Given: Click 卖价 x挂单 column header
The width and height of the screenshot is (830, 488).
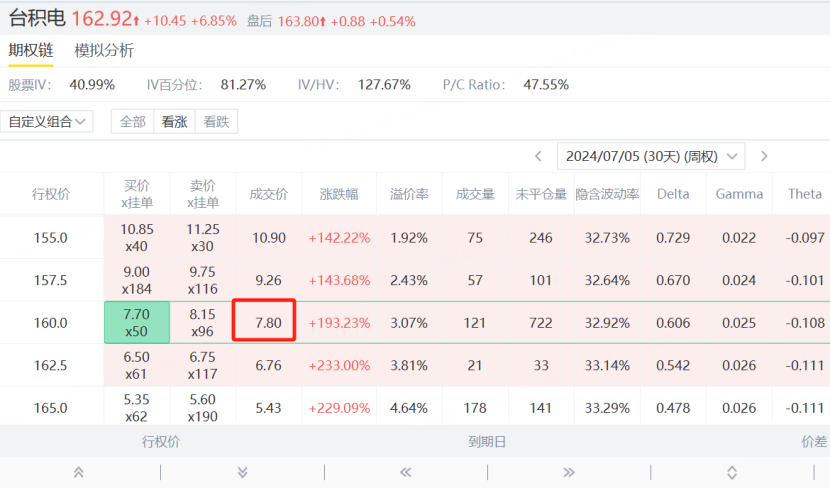Looking at the screenshot, I should click(203, 194).
